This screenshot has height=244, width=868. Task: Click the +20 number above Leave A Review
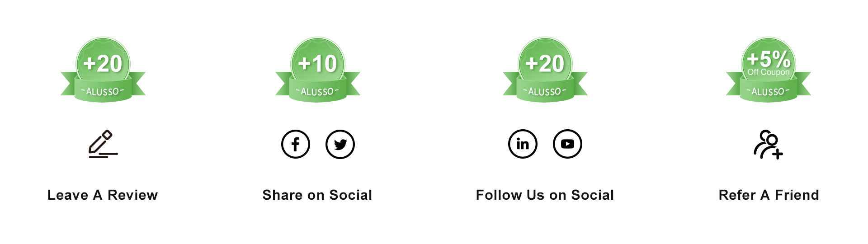click(103, 63)
